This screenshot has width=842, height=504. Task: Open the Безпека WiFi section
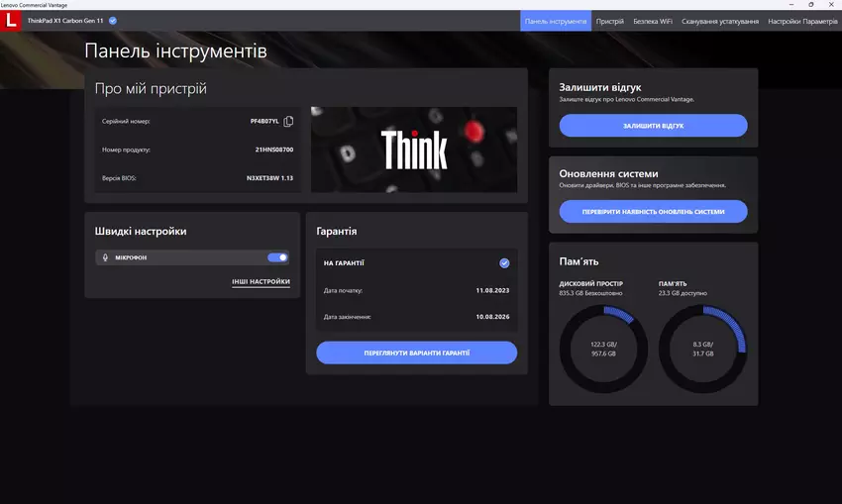coord(653,21)
